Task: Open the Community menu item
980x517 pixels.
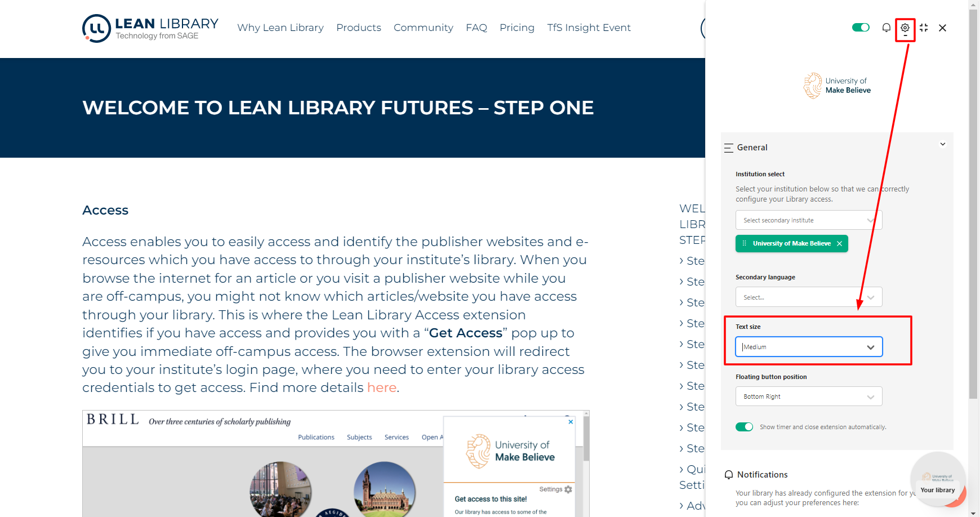Action: coord(424,28)
